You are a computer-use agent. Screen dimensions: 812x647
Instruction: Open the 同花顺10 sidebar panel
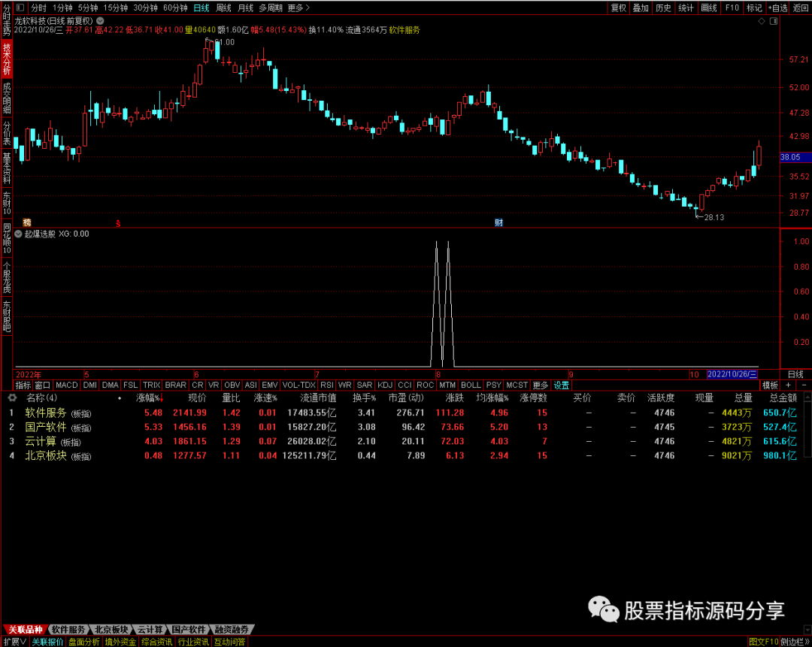(x=7, y=238)
